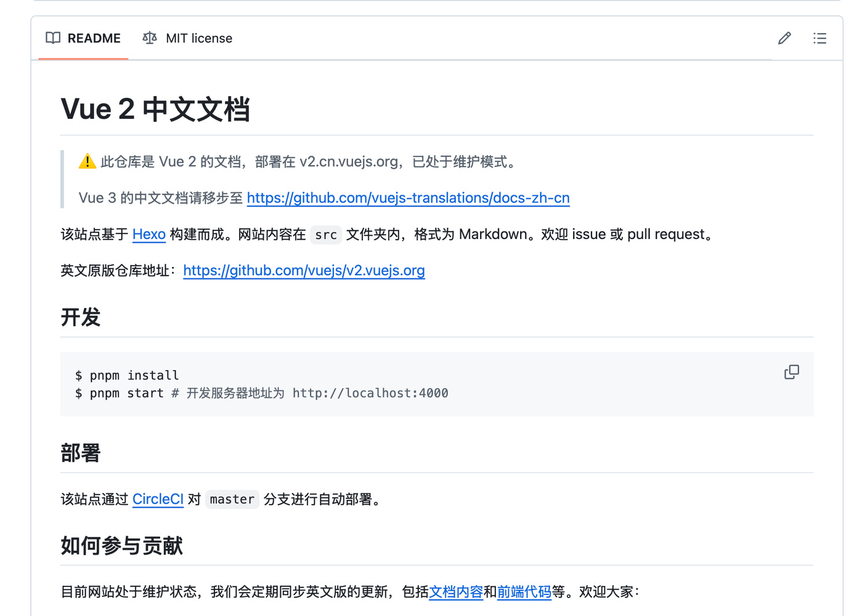Click the 'pull request' text
Image resolution: width=854 pixels, height=616 pixels.
coord(666,234)
